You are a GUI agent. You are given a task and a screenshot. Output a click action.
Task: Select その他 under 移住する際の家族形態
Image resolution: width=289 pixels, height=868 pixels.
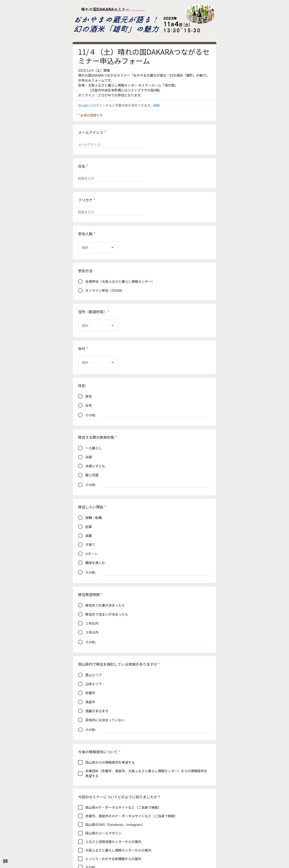pyautogui.click(x=80, y=485)
